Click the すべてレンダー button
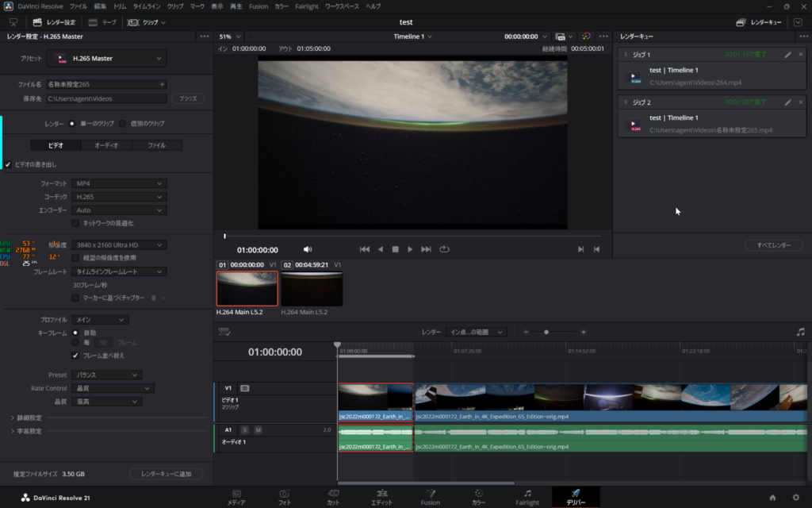This screenshot has width=812, height=508. (x=774, y=245)
